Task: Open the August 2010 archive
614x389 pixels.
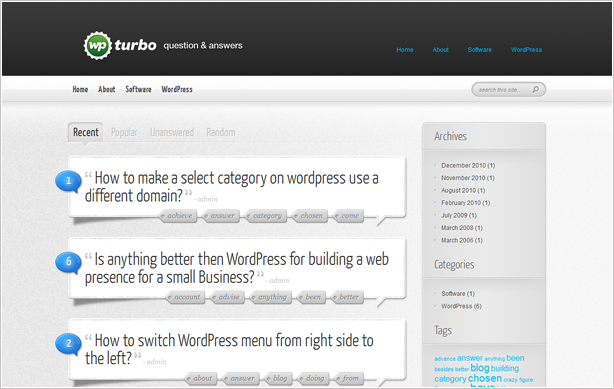Action: [463, 190]
